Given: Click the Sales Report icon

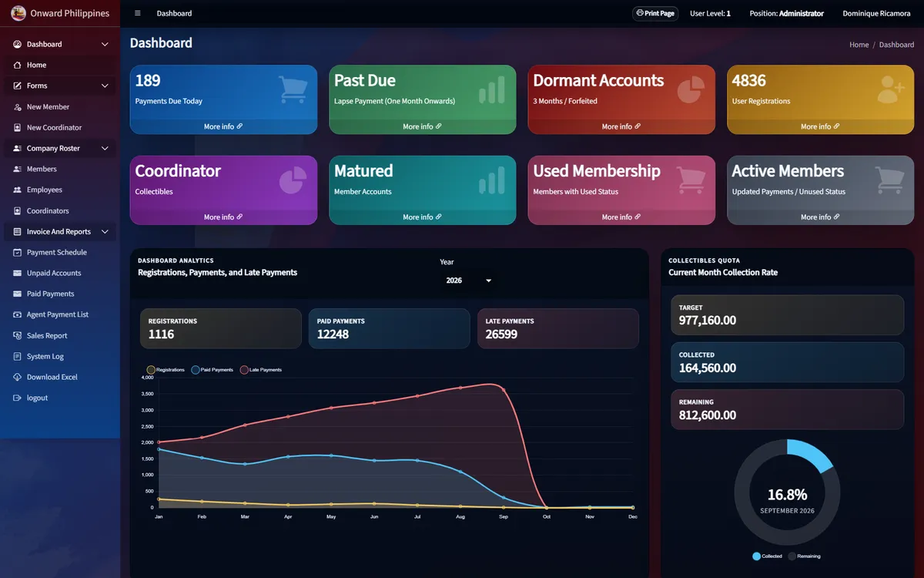Looking at the screenshot, I should pos(17,335).
